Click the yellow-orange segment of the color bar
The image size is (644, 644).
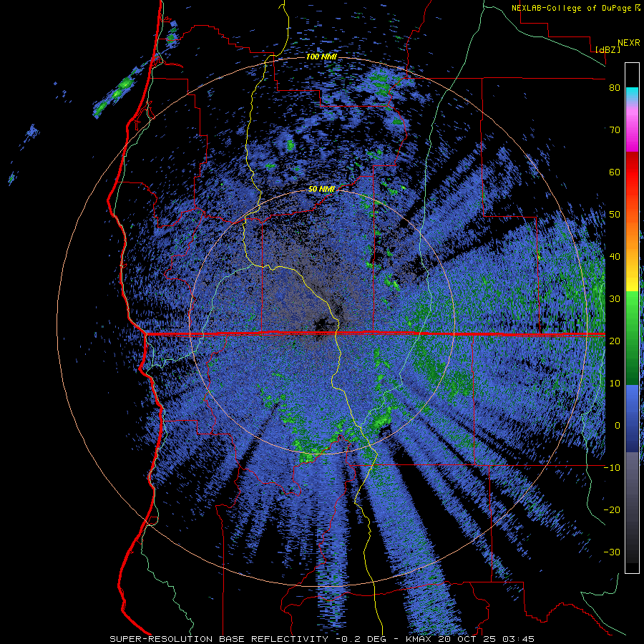(632, 264)
